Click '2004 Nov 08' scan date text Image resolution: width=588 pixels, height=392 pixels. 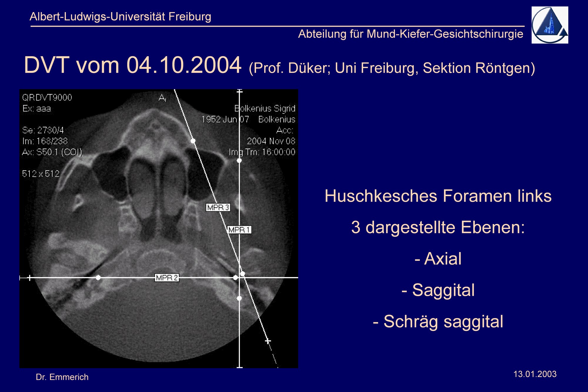(x=271, y=141)
